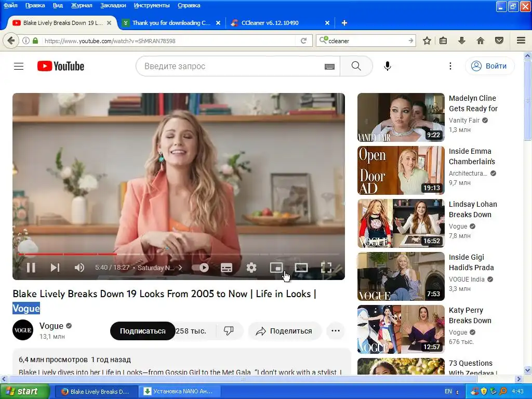Open the Vogue channel avatar
Image resolution: width=532 pixels, height=399 pixels.
tap(23, 330)
